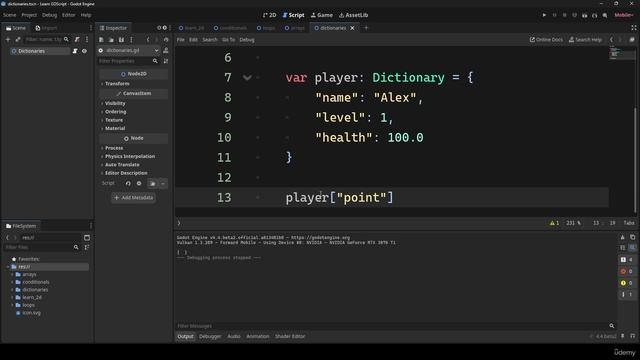Image resolution: width=640 pixels, height=360 pixels.
Task: Open the script editor Search menu
Action: (210, 40)
